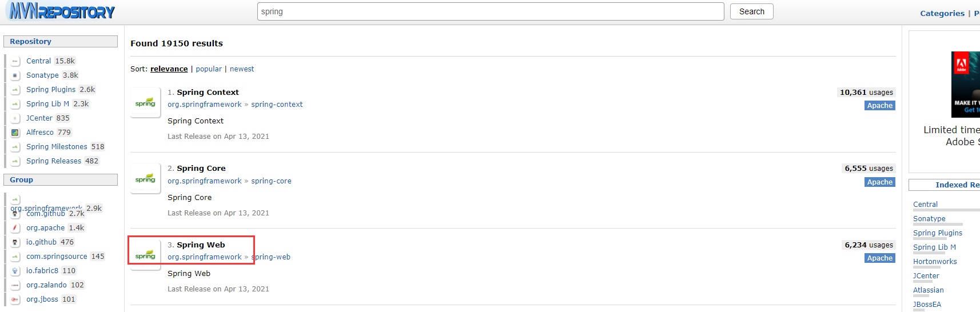Sort results by newest
Viewport: 980px width, 312px height.
click(242, 69)
